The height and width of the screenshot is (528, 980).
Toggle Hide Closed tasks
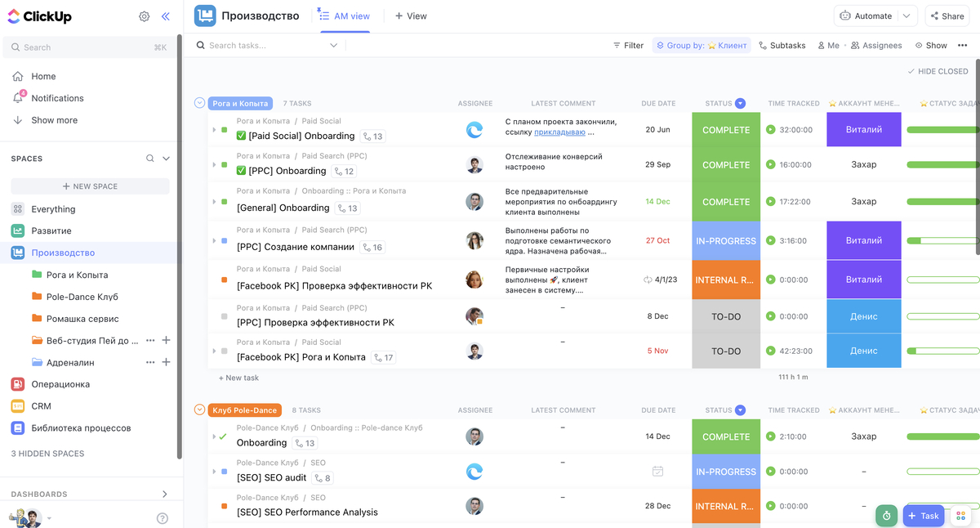click(x=938, y=72)
